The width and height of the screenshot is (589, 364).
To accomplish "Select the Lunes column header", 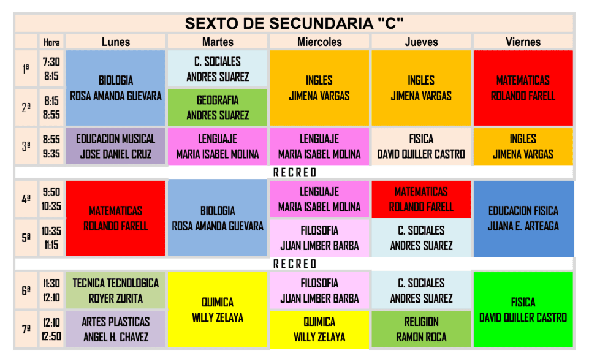I will pos(116,42).
